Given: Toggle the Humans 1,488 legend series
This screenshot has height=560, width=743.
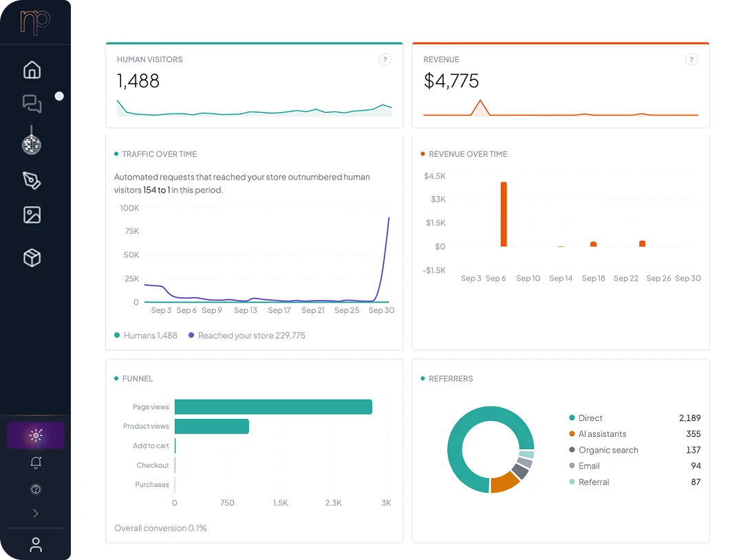Looking at the screenshot, I should (146, 336).
